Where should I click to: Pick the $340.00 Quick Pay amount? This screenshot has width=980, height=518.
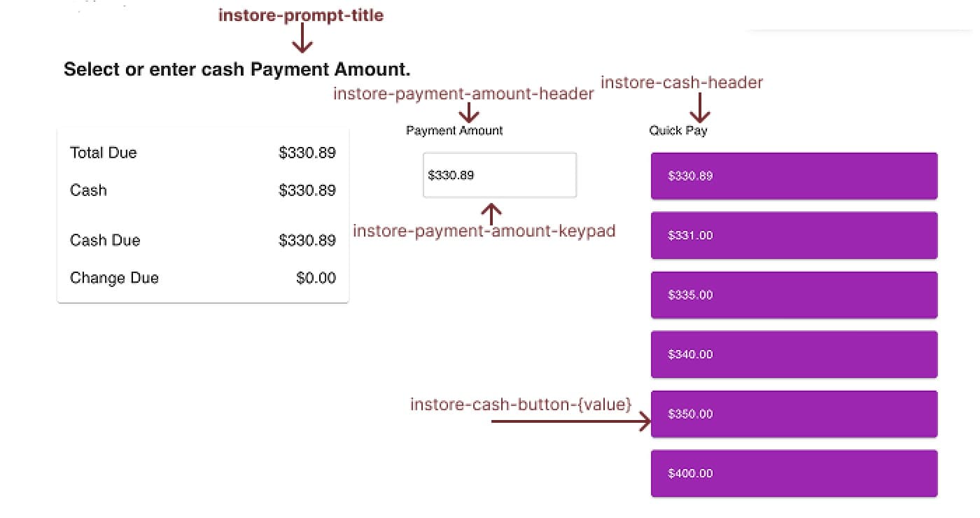point(794,354)
